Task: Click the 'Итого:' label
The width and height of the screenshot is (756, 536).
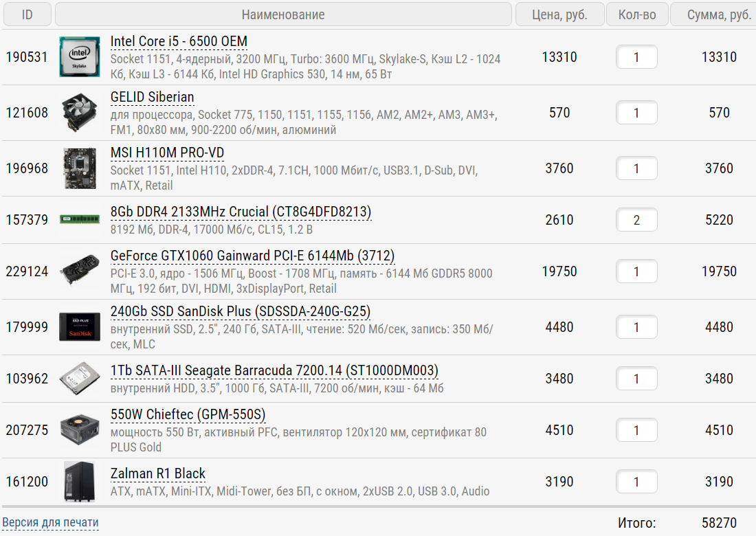Action: [x=637, y=522]
